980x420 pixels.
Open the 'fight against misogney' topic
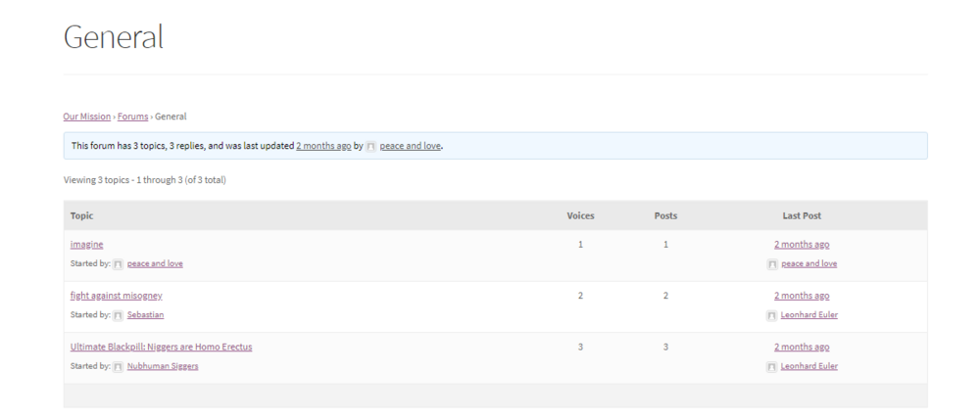click(x=117, y=296)
